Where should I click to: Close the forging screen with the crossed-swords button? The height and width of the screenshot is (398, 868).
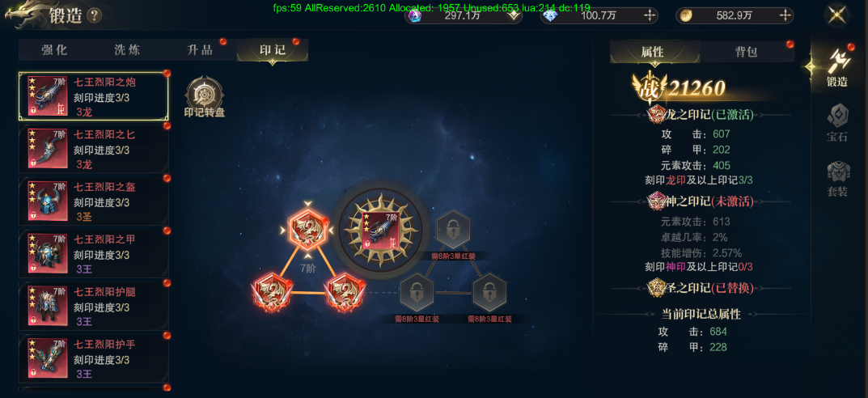click(x=837, y=15)
